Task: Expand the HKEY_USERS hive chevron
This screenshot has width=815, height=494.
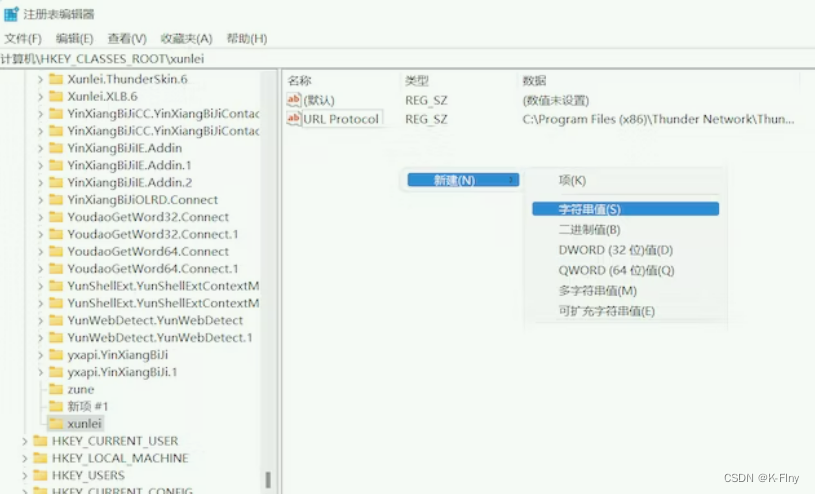Action: click(x=24, y=475)
